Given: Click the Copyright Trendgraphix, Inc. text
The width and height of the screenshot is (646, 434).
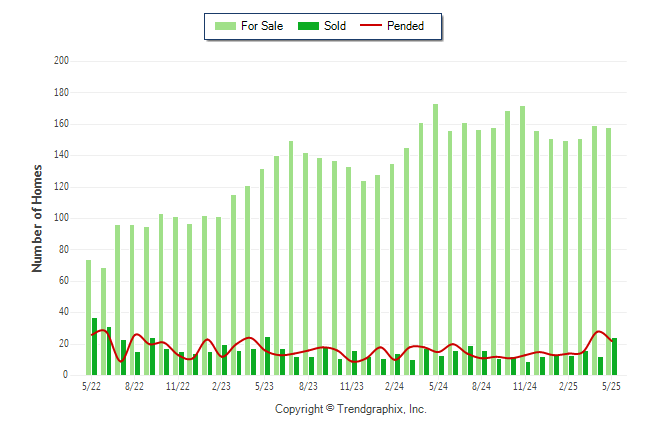Looking at the screenshot, I should tap(351, 409).
